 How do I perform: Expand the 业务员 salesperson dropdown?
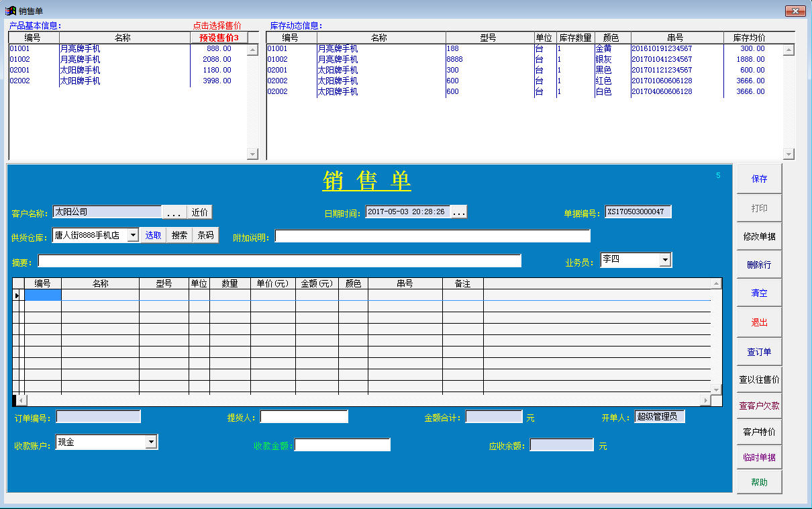point(665,260)
